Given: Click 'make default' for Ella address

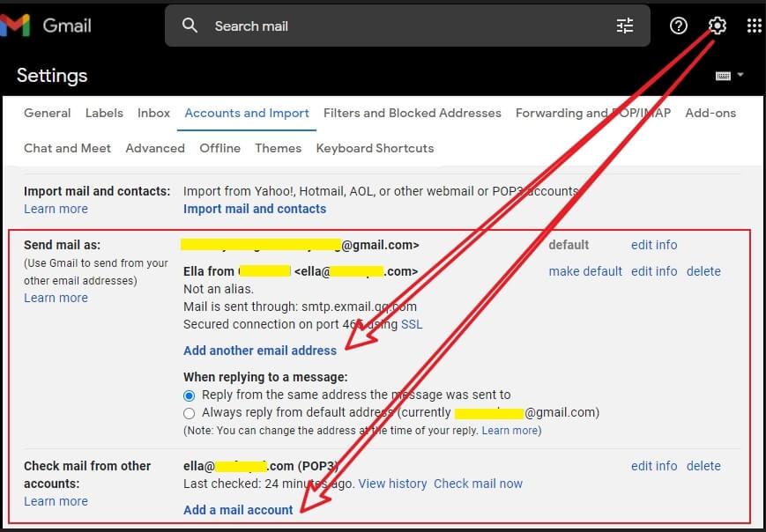Looking at the screenshot, I should [x=585, y=271].
